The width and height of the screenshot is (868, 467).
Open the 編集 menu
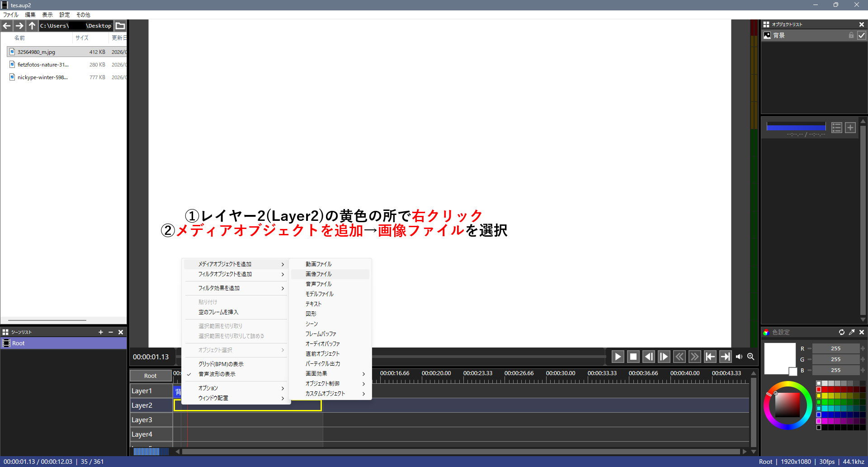pos(30,14)
